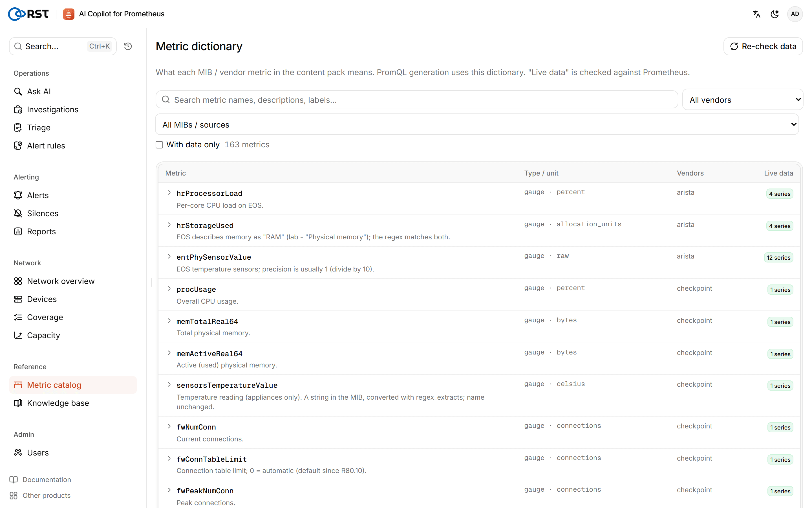Image resolution: width=812 pixels, height=508 pixels.
Task: Click the Coverage checklist icon
Action: [18, 317]
